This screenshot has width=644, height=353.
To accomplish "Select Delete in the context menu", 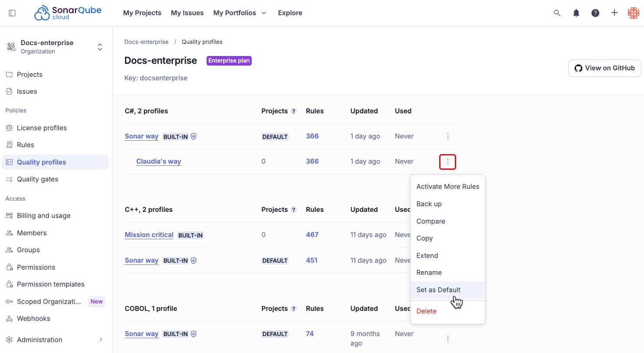I will [448, 311].
